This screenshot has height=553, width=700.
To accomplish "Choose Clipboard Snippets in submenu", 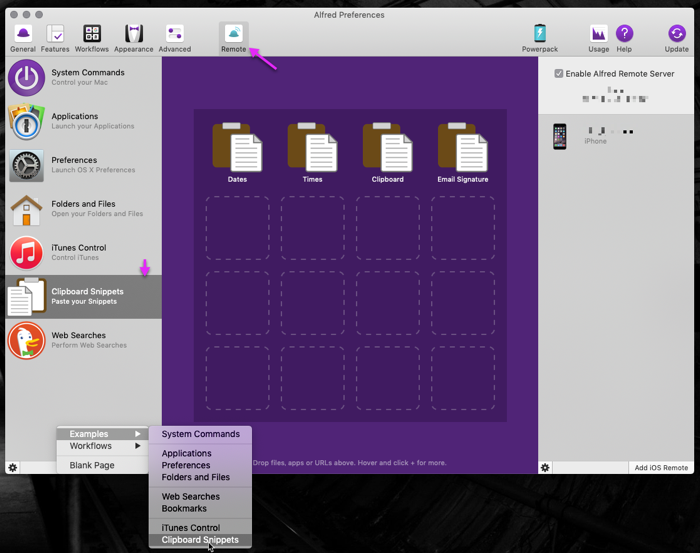I will point(200,540).
